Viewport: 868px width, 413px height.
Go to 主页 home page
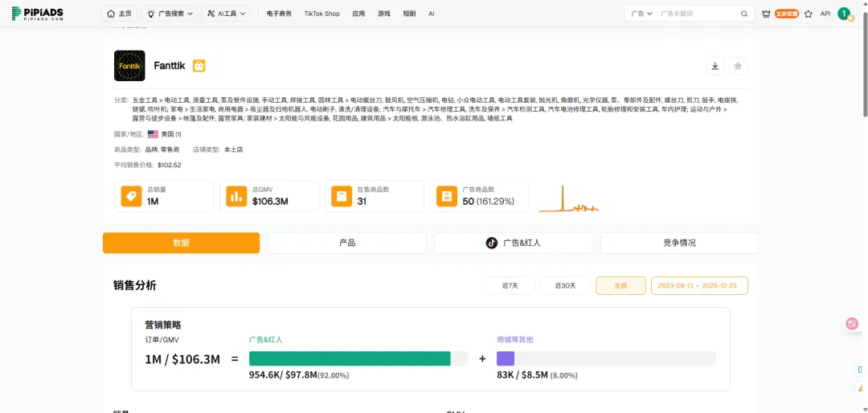[119, 14]
